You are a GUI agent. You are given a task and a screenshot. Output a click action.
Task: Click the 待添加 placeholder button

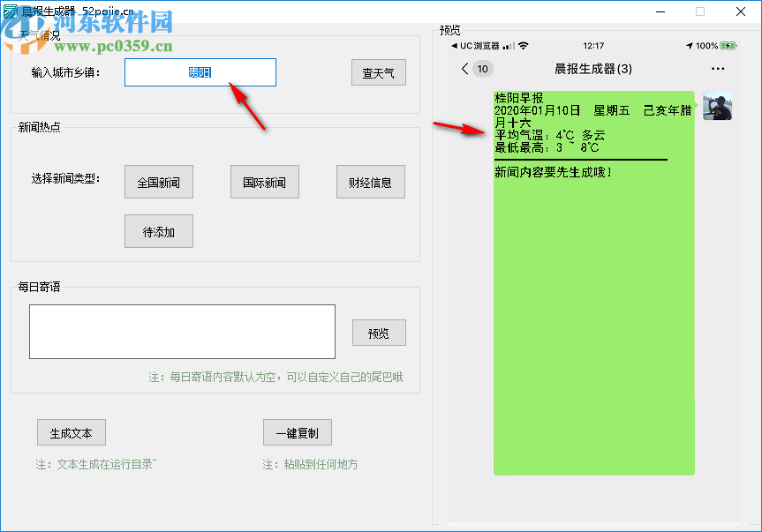tap(158, 231)
